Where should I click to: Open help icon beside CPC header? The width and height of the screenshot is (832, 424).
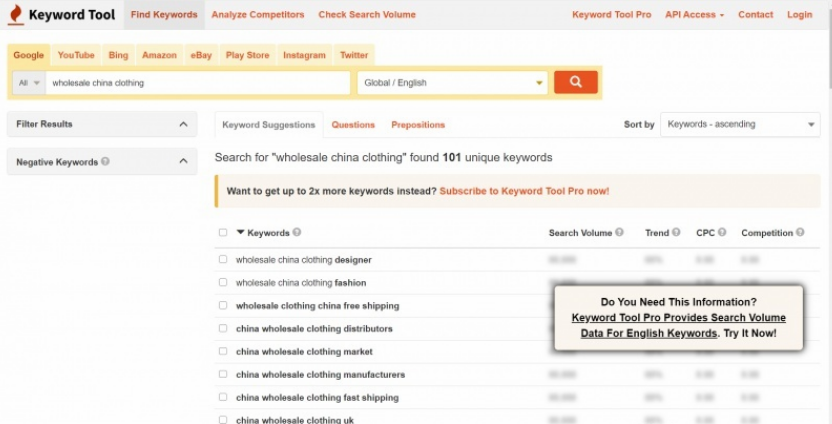(x=722, y=232)
